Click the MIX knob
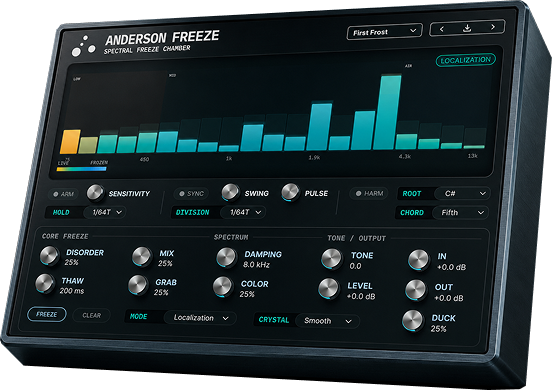The height and width of the screenshot is (391, 552). pos(142,256)
